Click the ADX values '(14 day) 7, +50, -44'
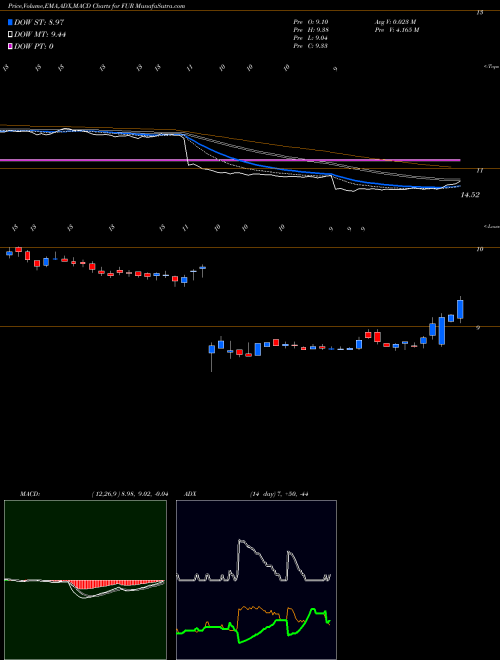 tap(279, 494)
